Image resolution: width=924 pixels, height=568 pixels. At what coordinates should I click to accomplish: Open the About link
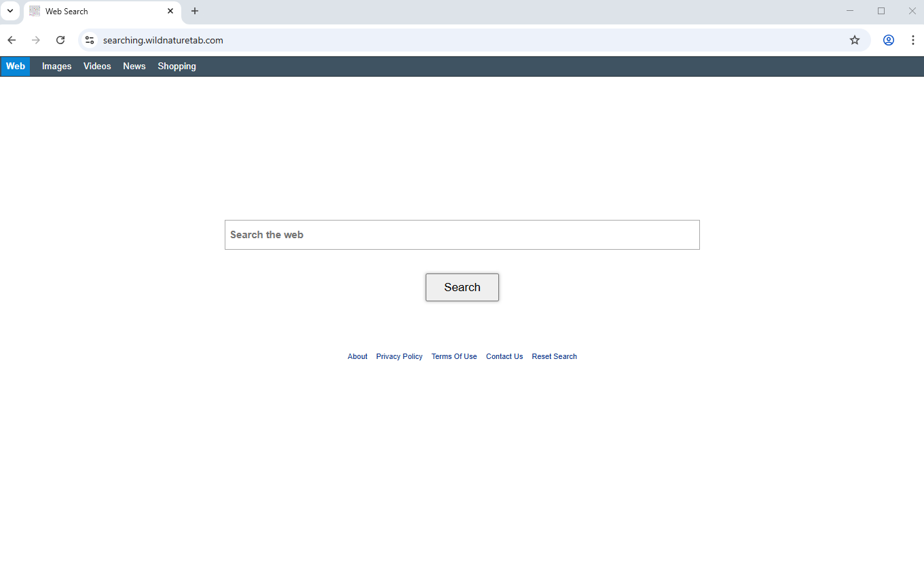coord(357,356)
